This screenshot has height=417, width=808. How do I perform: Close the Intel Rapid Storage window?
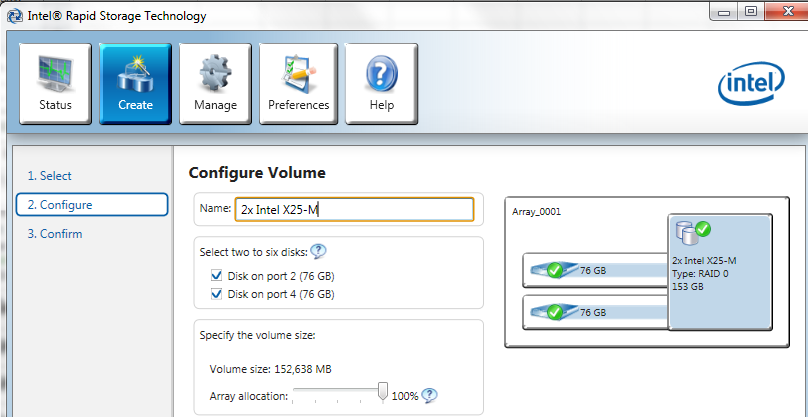point(786,12)
